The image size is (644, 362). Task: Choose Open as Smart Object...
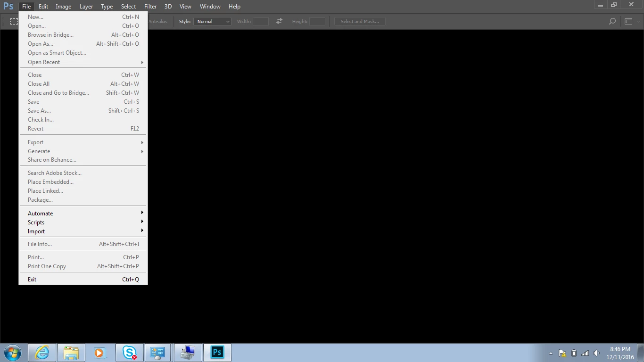83,53
